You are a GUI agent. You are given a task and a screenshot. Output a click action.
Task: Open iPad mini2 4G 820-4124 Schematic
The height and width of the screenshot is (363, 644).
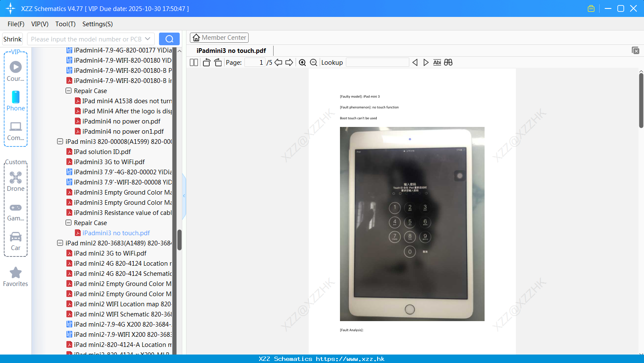pyautogui.click(x=119, y=274)
